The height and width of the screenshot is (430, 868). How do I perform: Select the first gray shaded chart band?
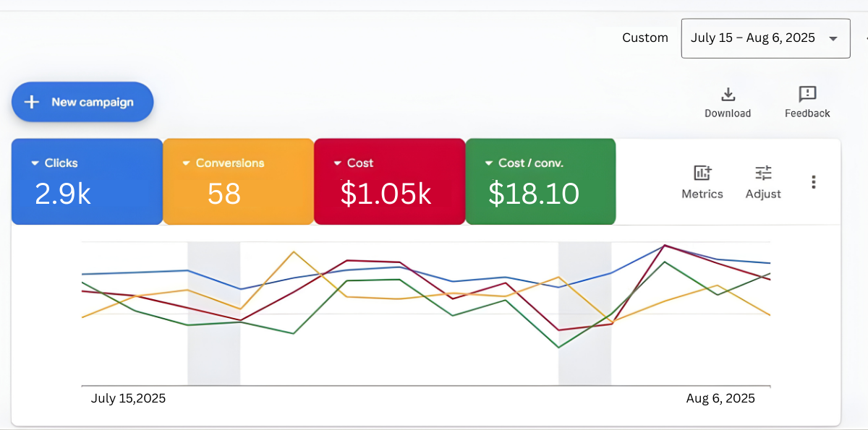tap(213, 347)
